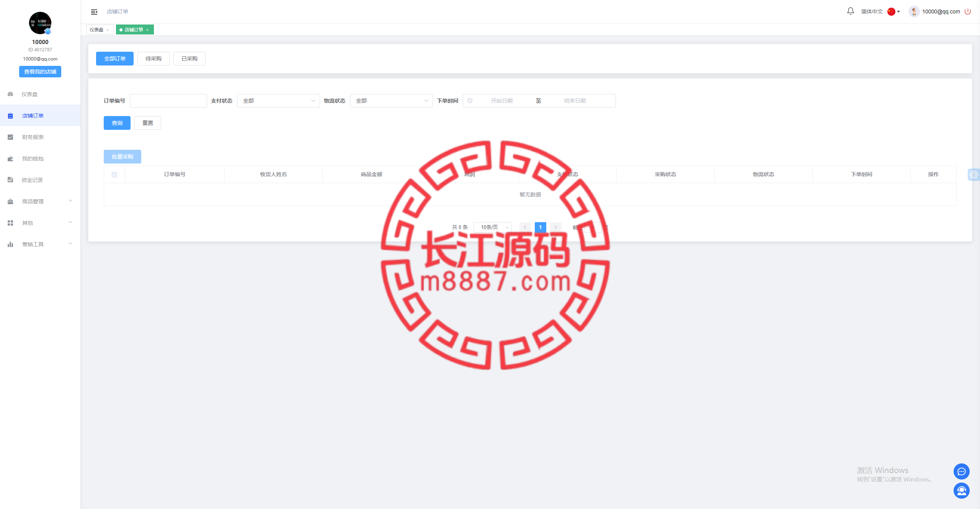Open the 10条/页 page size dropdown

coord(493,227)
